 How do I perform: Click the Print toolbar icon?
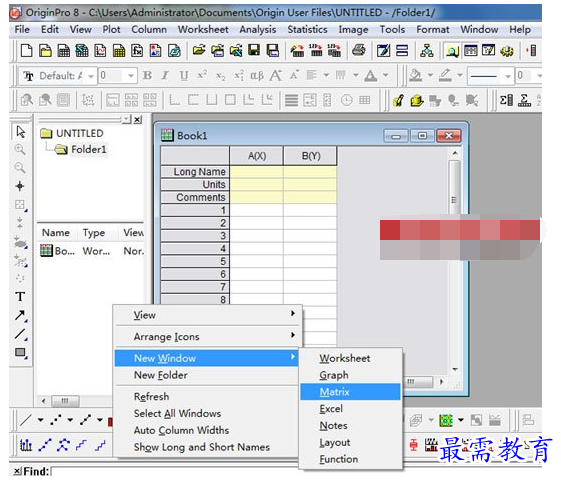[358, 51]
